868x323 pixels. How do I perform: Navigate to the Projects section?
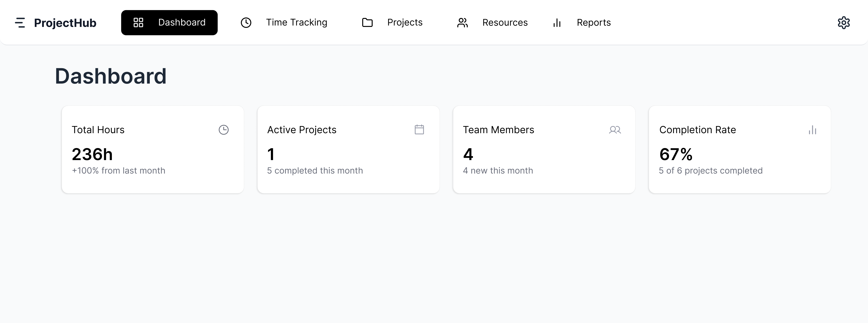point(405,22)
